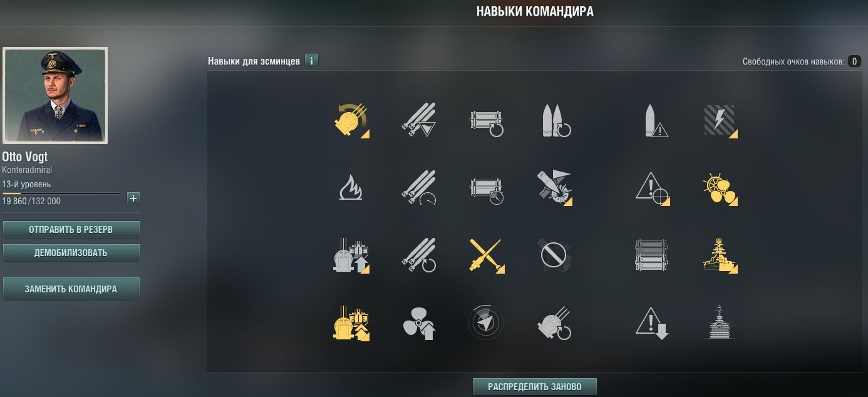The image size is (868, 397).
Task: Click the plus button beside commander XP
Action: [x=133, y=198]
